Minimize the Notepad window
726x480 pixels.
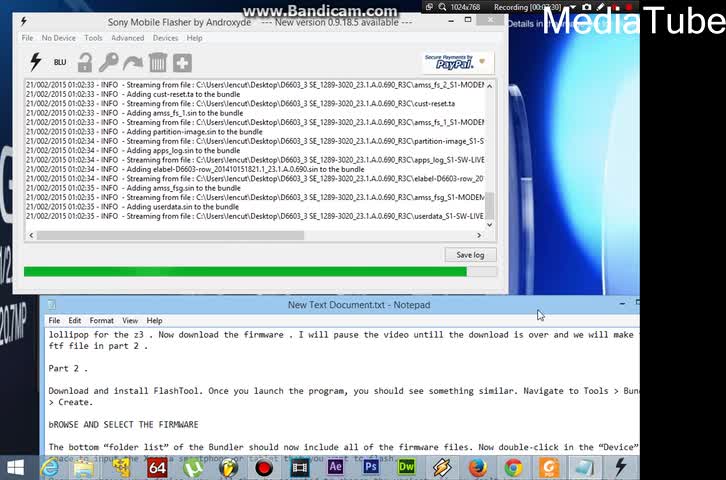coord(622,304)
